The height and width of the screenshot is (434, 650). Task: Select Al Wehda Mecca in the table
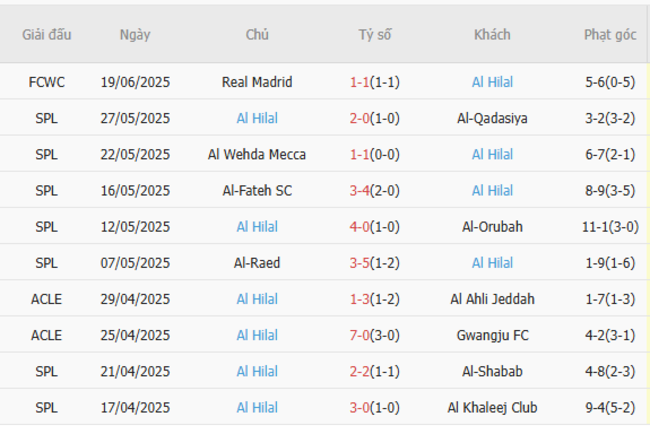click(257, 154)
